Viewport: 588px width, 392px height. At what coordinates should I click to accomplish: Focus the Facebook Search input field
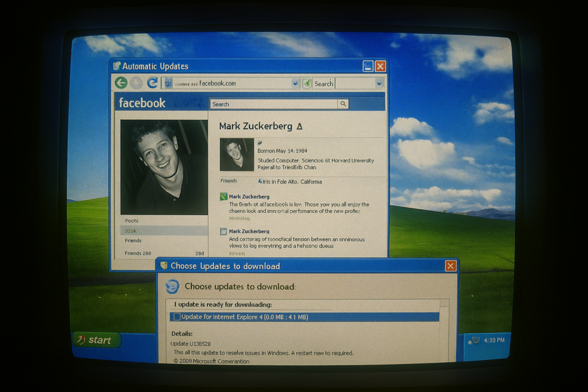(x=274, y=104)
